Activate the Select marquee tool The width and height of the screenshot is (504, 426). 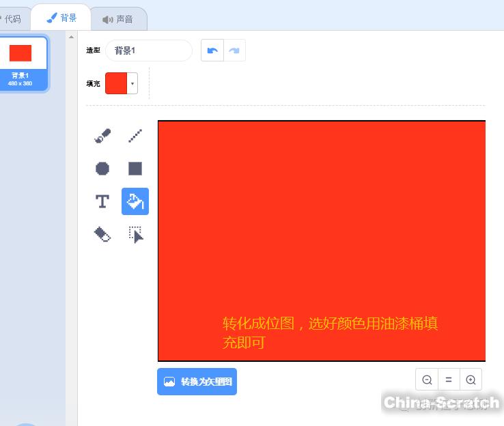(x=135, y=234)
